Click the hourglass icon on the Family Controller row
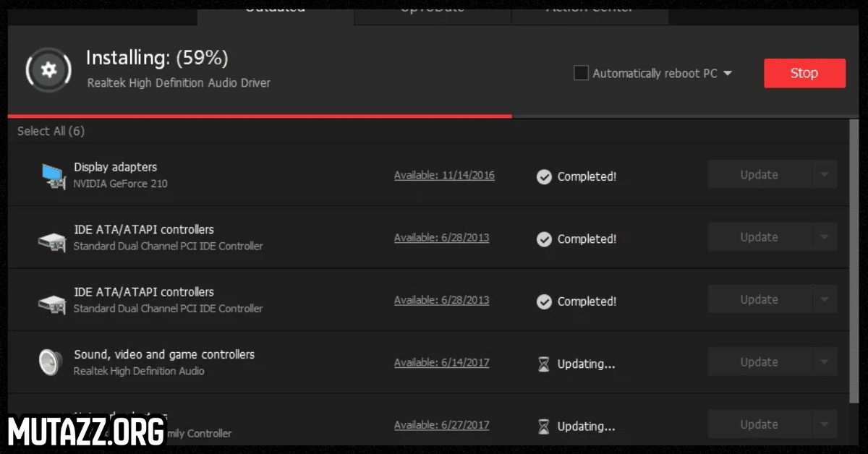The width and height of the screenshot is (868, 454). coord(544,426)
